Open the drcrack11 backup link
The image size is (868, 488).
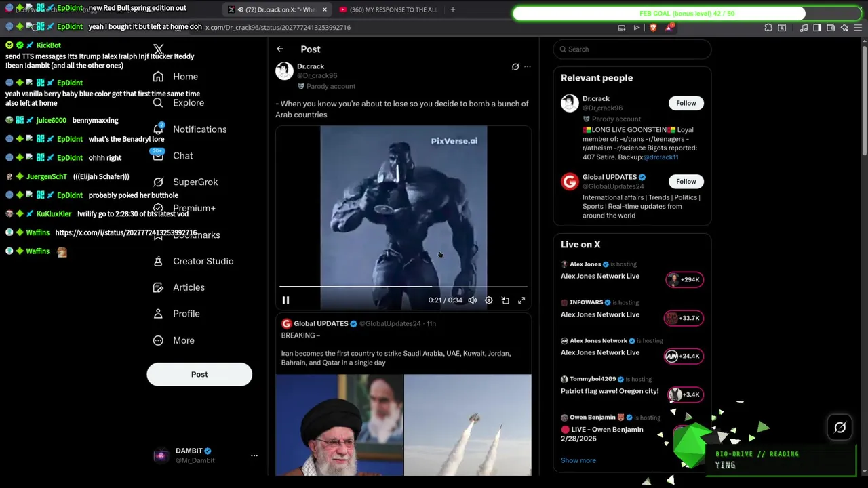pyautogui.click(x=660, y=157)
